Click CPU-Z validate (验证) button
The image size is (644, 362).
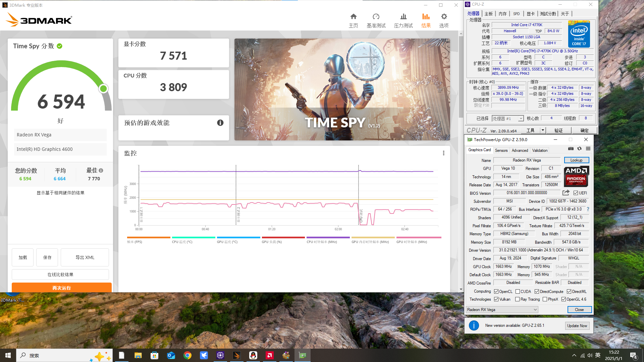click(x=558, y=130)
